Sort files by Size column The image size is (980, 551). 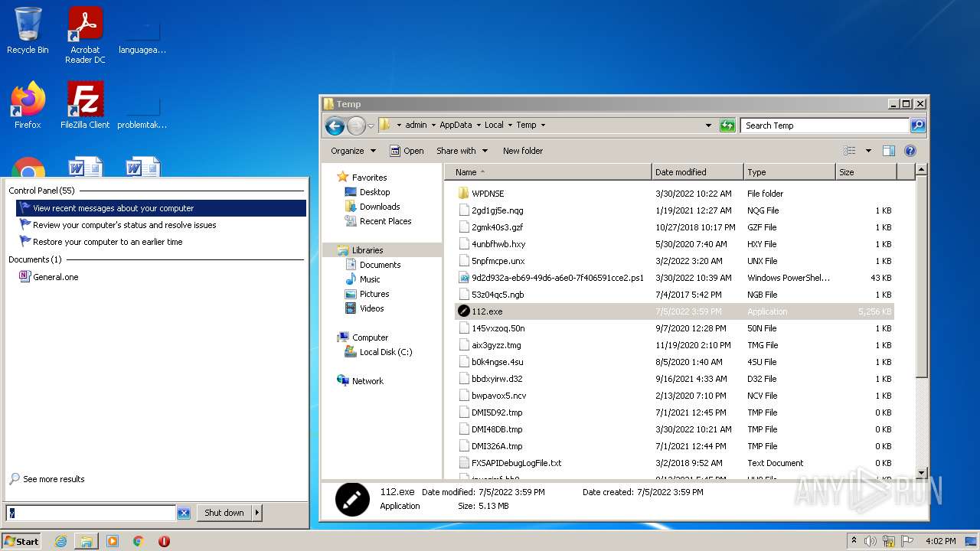[866, 172]
